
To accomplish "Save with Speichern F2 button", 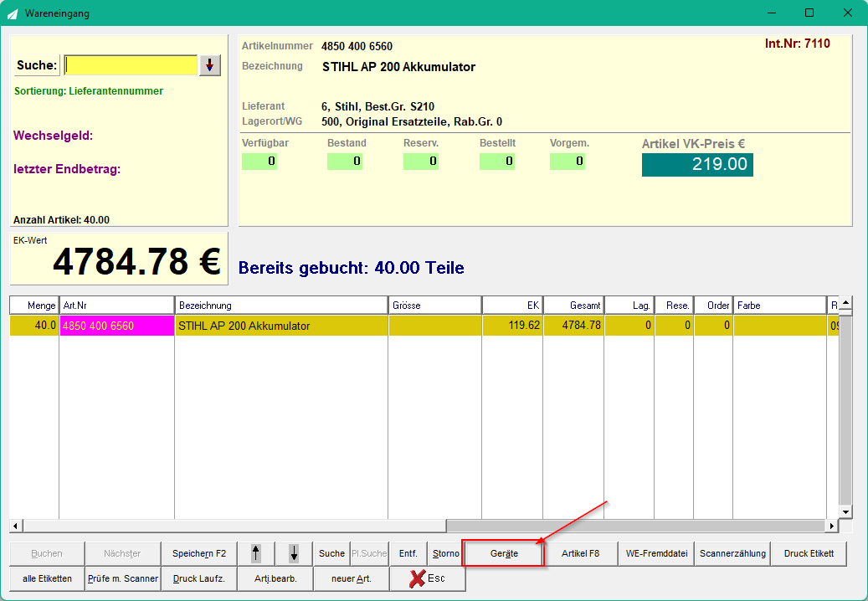I will (x=199, y=553).
